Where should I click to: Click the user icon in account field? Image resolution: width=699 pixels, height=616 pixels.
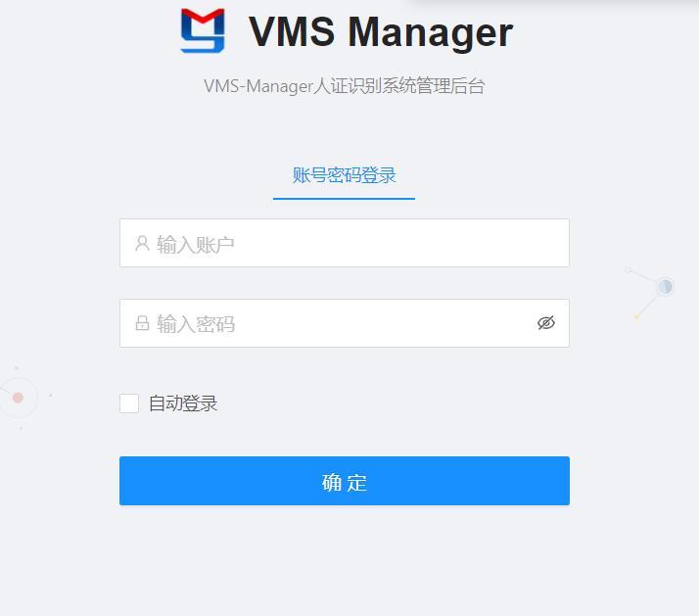[x=142, y=243]
